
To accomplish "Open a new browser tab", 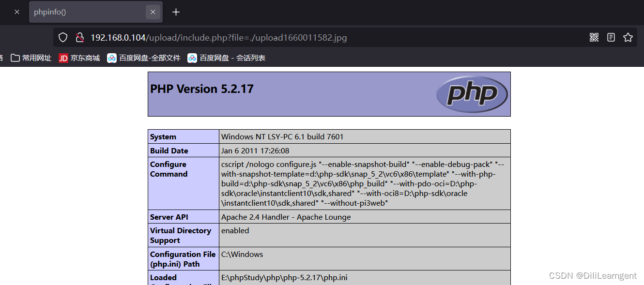I will (x=176, y=12).
